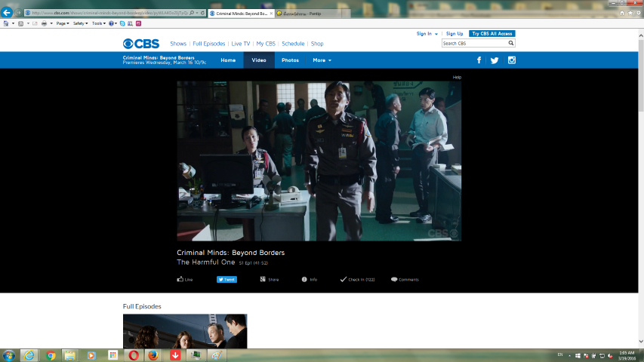This screenshot has height=362, width=644.
Task: Click the scrollbar down arrow
Action: tap(641, 342)
